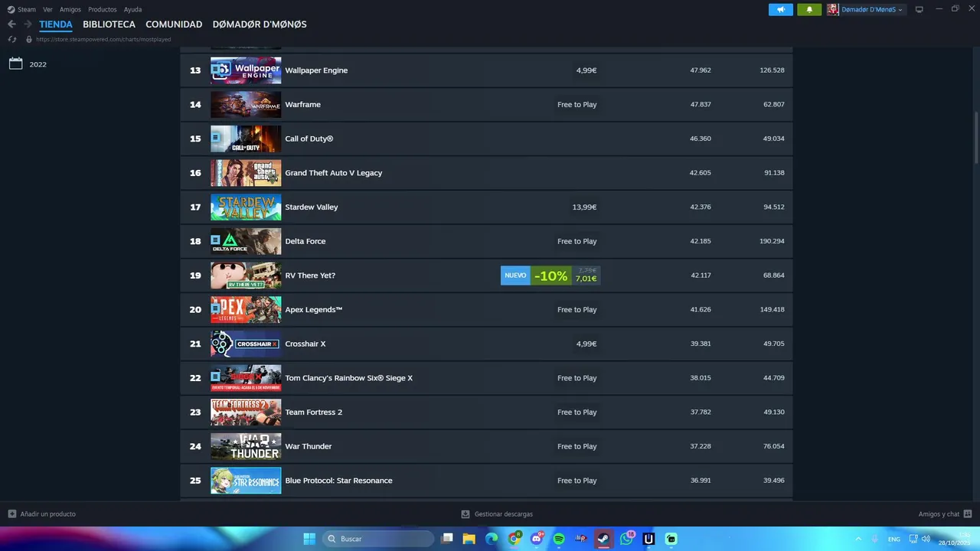Open Discord from the taskbar
Image resolution: width=980 pixels, height=551 pixels.
tap(537, 539)
